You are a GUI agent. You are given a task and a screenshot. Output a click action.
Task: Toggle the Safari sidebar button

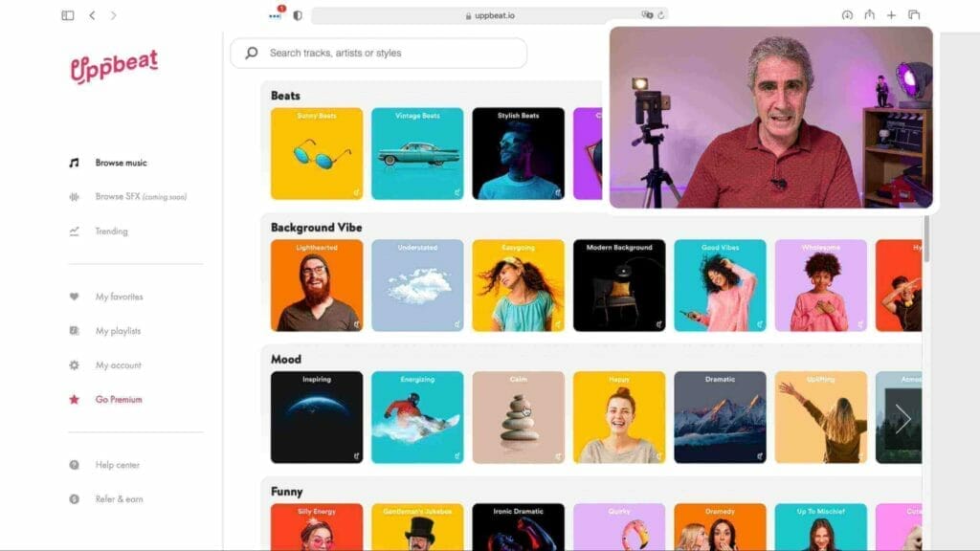tap(67, 15)
